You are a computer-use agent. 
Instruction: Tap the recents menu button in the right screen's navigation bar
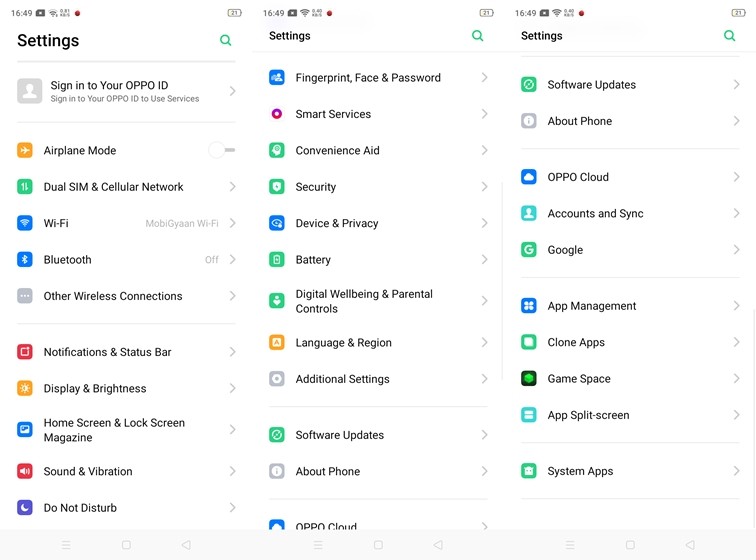pos(570,545)
